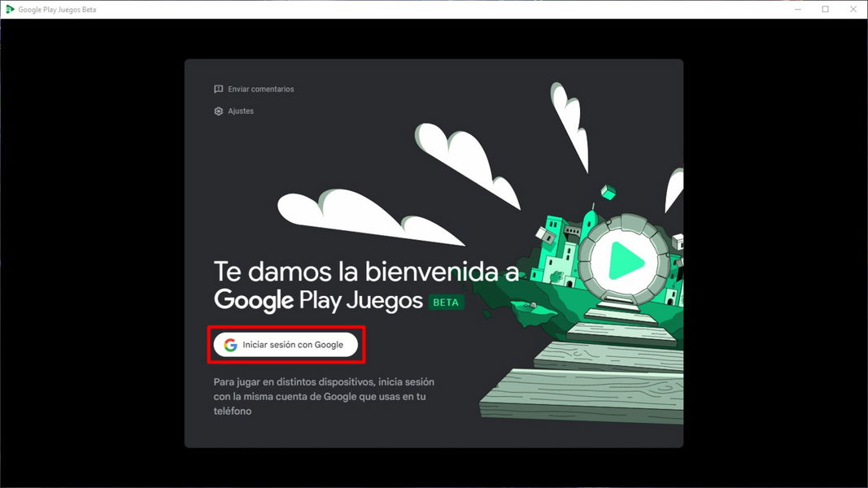Open the Ajustes settings link
868x488 pixels.
tap(233, 111)
